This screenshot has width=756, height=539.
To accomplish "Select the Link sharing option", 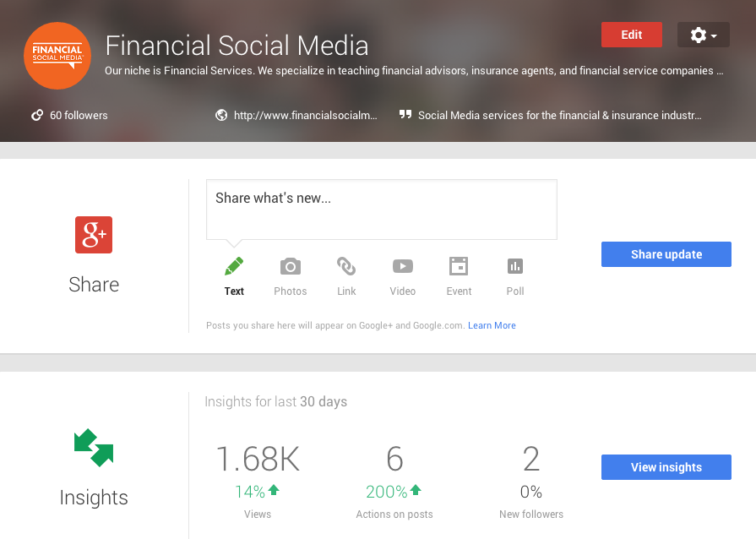I will coord(346,275).
